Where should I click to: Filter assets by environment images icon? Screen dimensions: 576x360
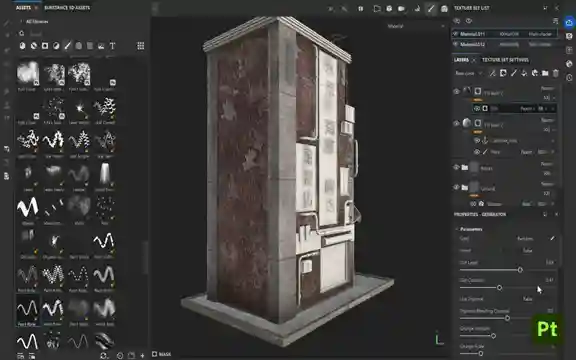point(101,46)
